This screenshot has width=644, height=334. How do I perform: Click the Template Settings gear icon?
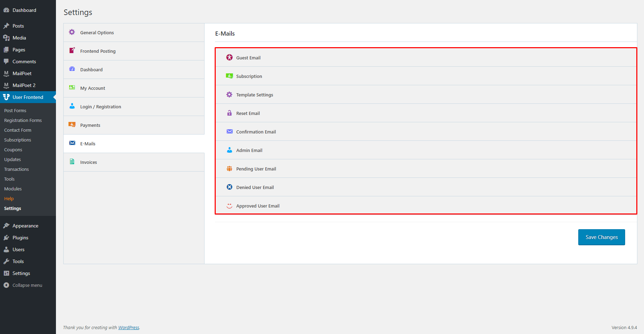coord(229,94)
